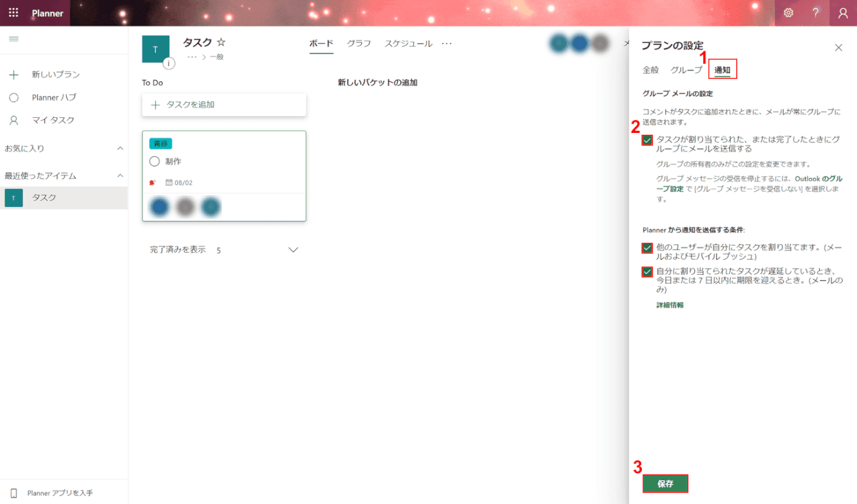Collapse the sidebar with hamburger icon
This screenshot has height=504, width=857.
13,39
